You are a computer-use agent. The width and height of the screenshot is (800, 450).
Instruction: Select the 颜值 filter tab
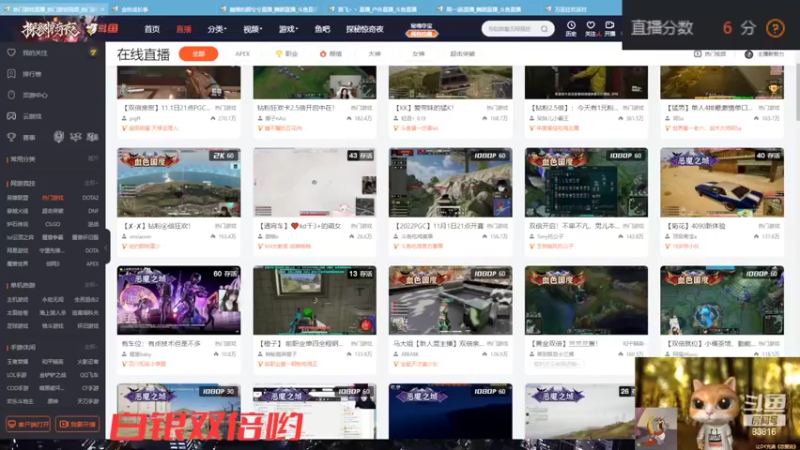[x=331, y=54]
